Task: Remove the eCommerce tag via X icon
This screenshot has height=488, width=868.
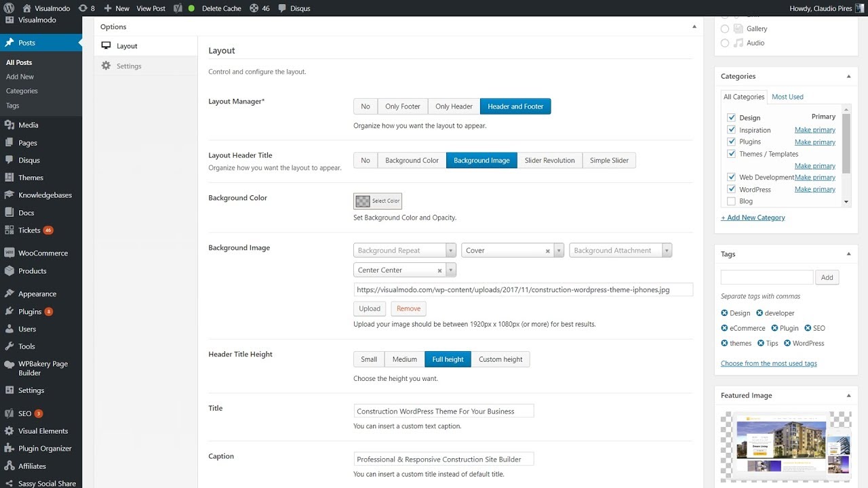Action: [724, 328]
